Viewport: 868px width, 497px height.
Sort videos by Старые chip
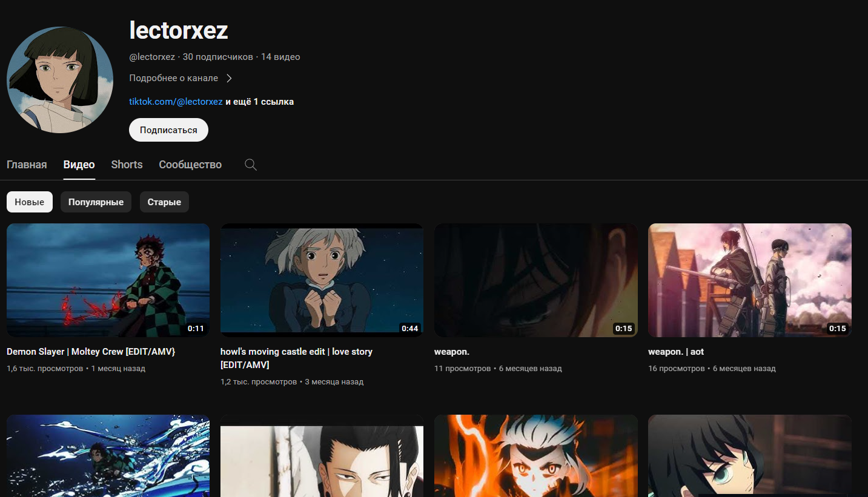pos(164,202)
